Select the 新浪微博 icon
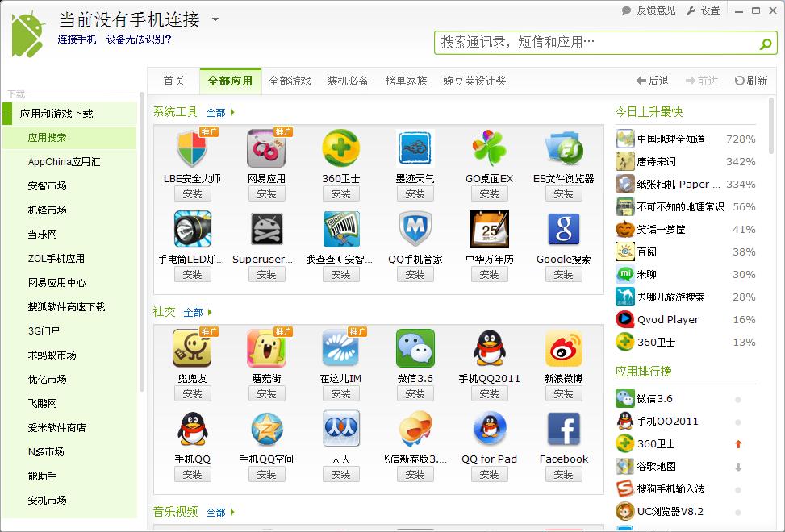 (x=562, y=348)
